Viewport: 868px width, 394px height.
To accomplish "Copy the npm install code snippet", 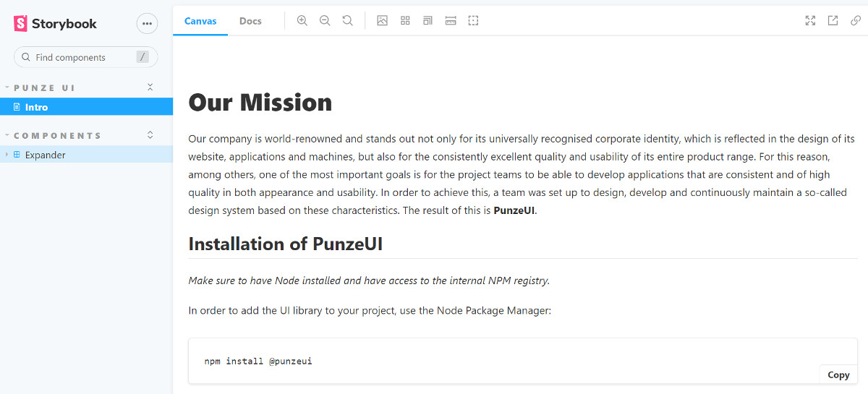I will pos(838,374).
